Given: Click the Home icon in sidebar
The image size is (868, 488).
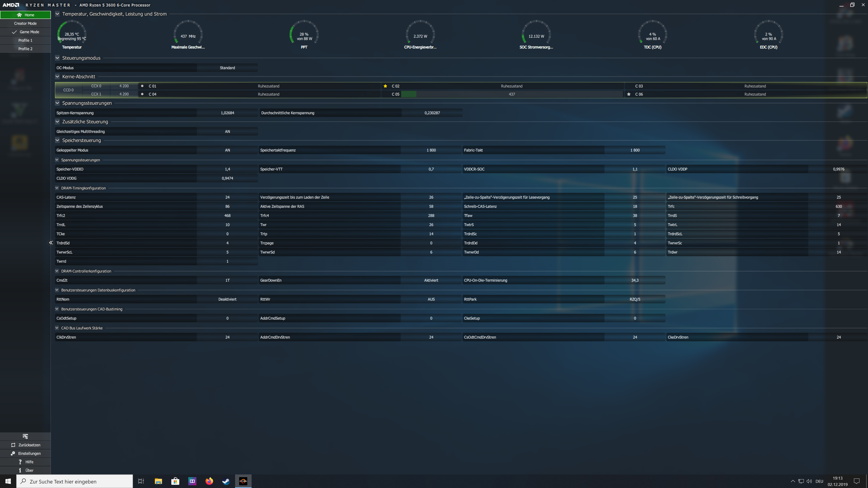Looking at the screenshot, I should point(19,15).
